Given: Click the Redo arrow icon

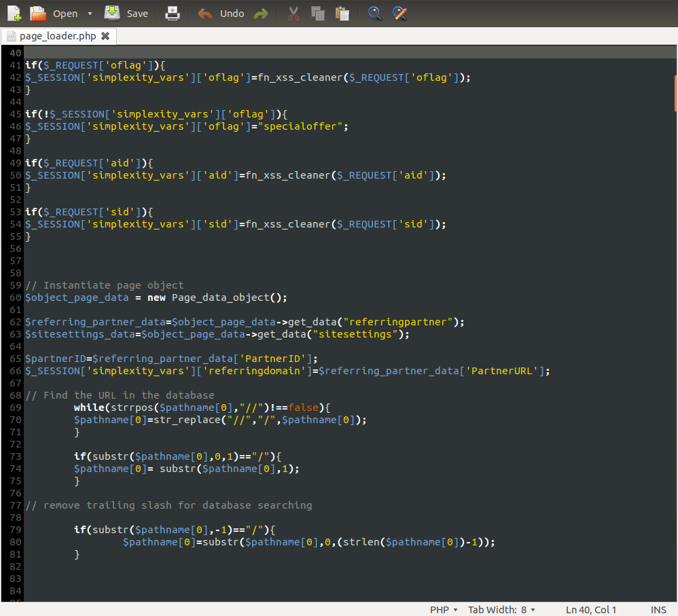Looking at the screenshot, I should coord(260,13).
